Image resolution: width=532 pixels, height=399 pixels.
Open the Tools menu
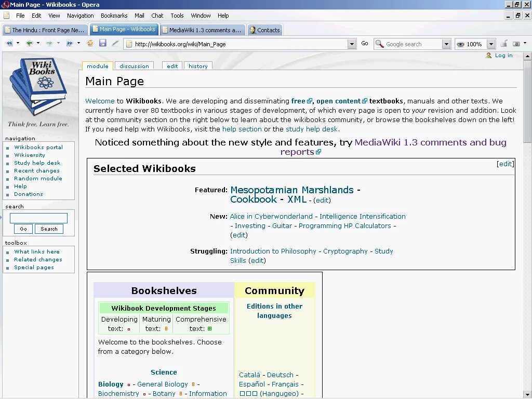coord(177,16)
